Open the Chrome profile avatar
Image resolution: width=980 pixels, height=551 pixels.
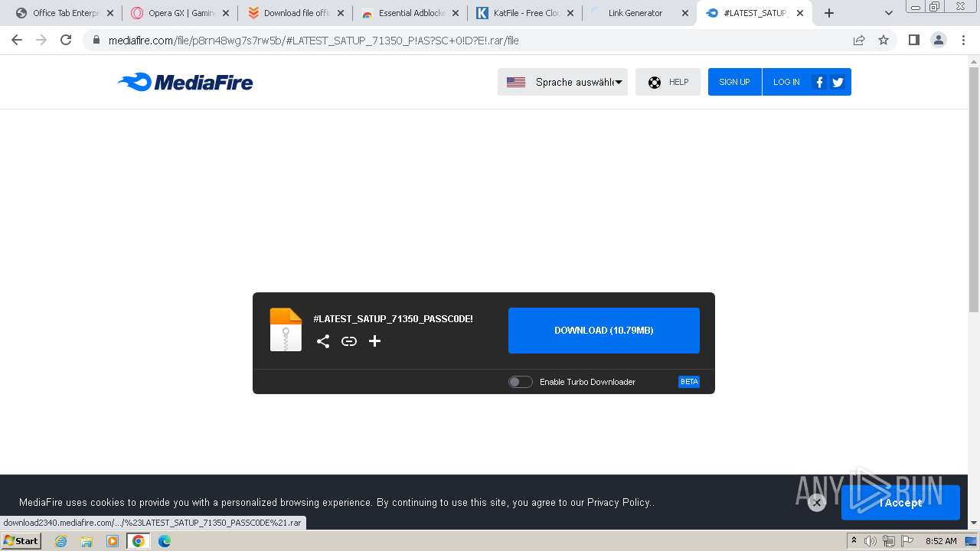tap(939, 40)
